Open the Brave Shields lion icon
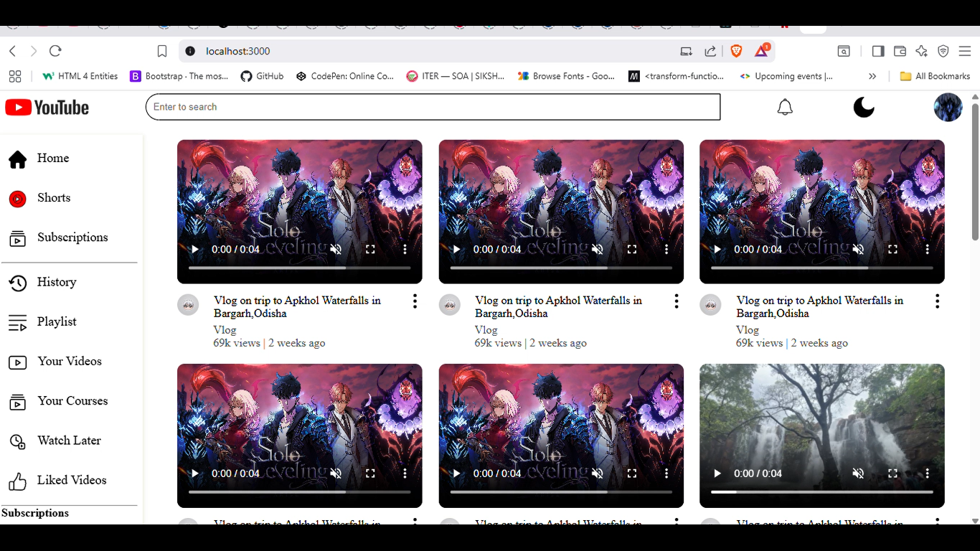Viewport: 980px width, 551px height. point(736,51)
